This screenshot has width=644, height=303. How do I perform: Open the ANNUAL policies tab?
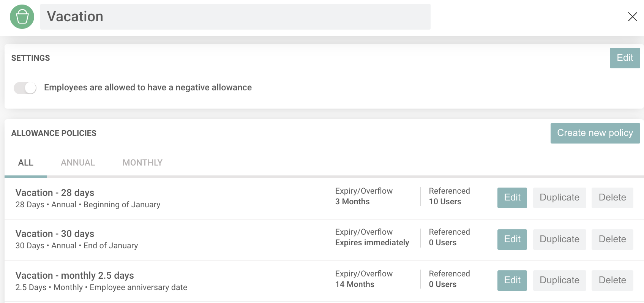point(78,163)
